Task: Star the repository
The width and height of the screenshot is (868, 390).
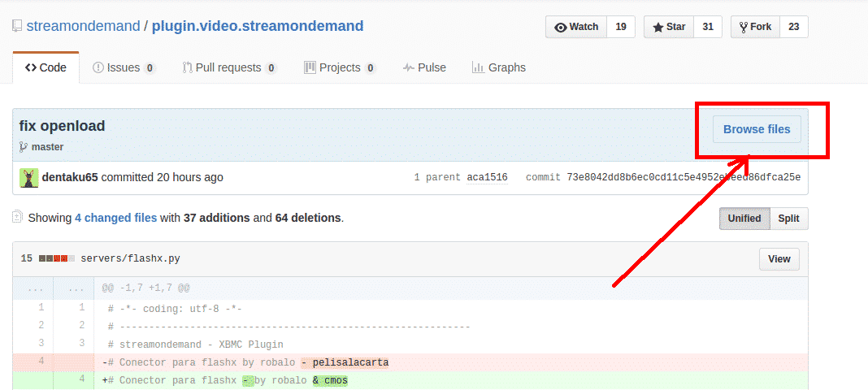Action: coord(668,27)
